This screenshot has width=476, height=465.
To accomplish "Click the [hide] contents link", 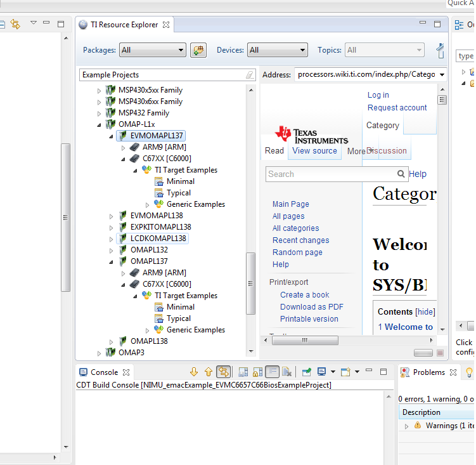I will coord(425,312).
